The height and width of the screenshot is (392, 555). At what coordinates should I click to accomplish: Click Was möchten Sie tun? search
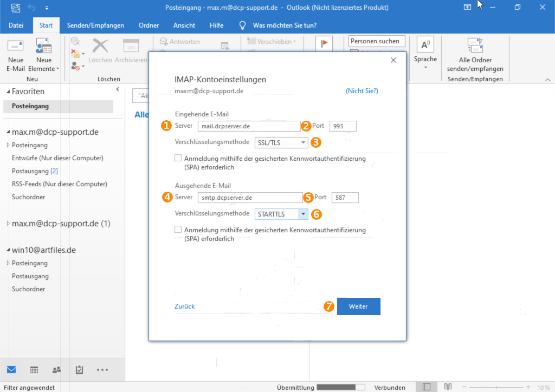pos(285,25)
